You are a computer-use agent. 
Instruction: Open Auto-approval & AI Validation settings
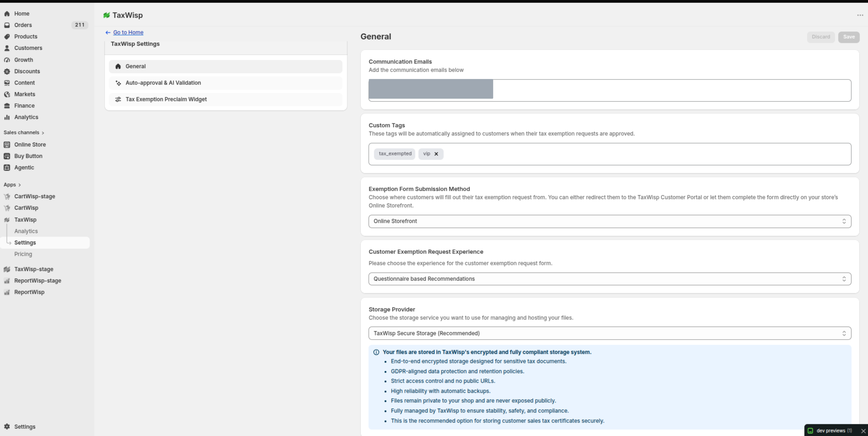225,83
